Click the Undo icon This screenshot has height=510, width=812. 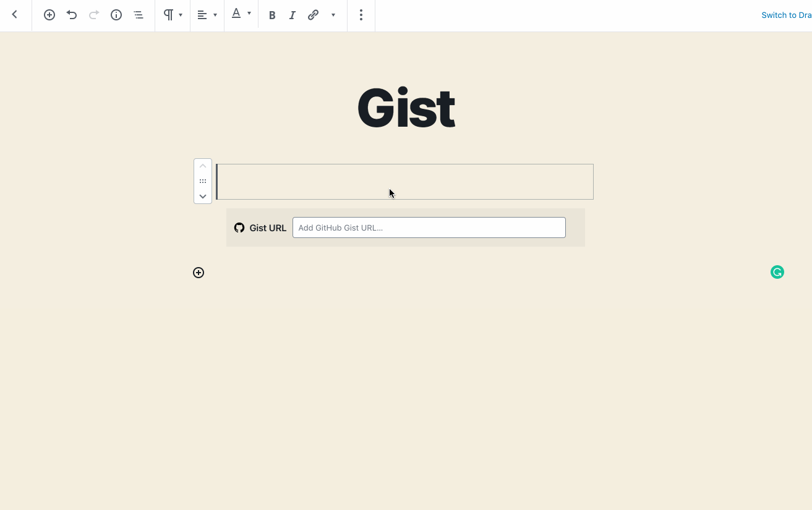pos(72,15)
